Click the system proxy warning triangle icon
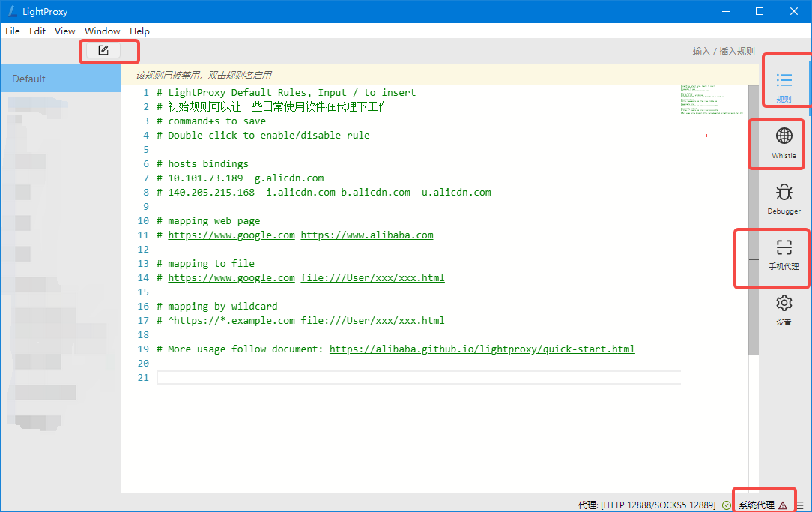The width and height of the screenshot is (812, 512). pos(783,505)
